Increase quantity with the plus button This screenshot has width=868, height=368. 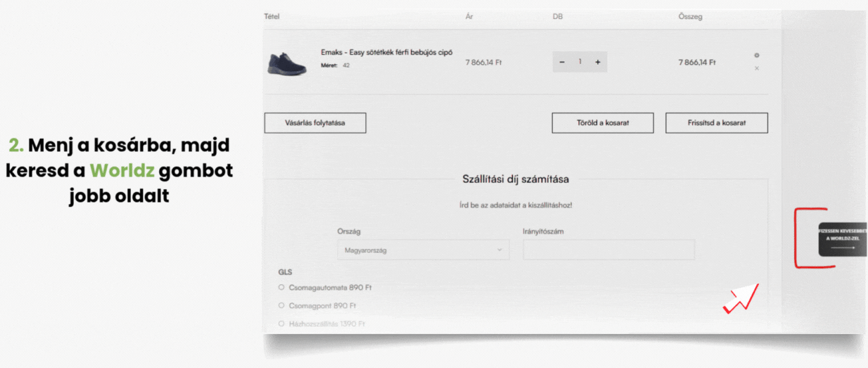pos(597,62)
